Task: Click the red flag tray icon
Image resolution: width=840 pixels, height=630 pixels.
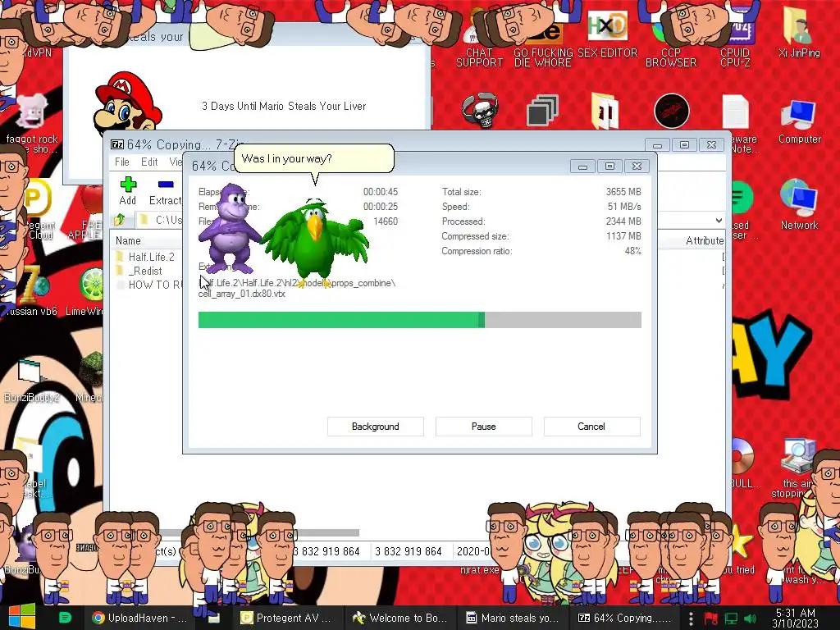Action: pyautogui.click(x=711, y=619)
